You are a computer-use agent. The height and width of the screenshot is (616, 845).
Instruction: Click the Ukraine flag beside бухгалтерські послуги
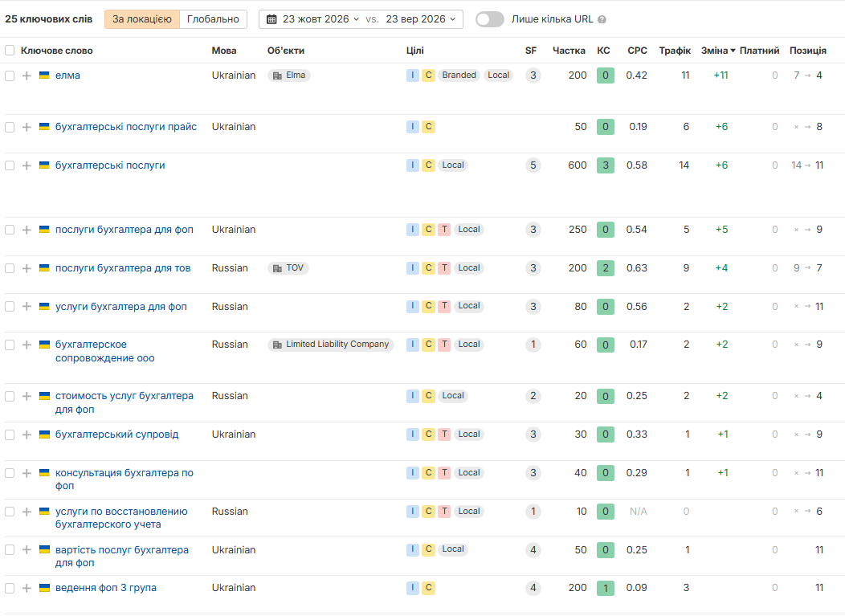pos(45,165)
